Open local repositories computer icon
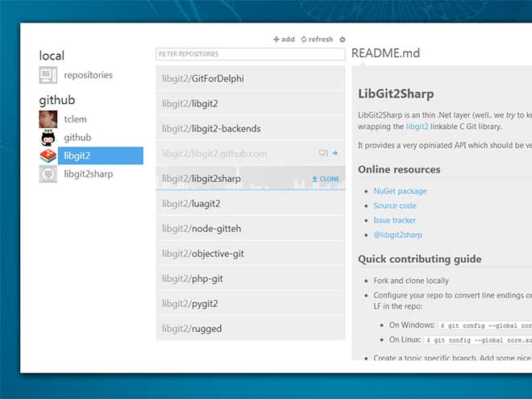532x399 pixels. (48, 75)
